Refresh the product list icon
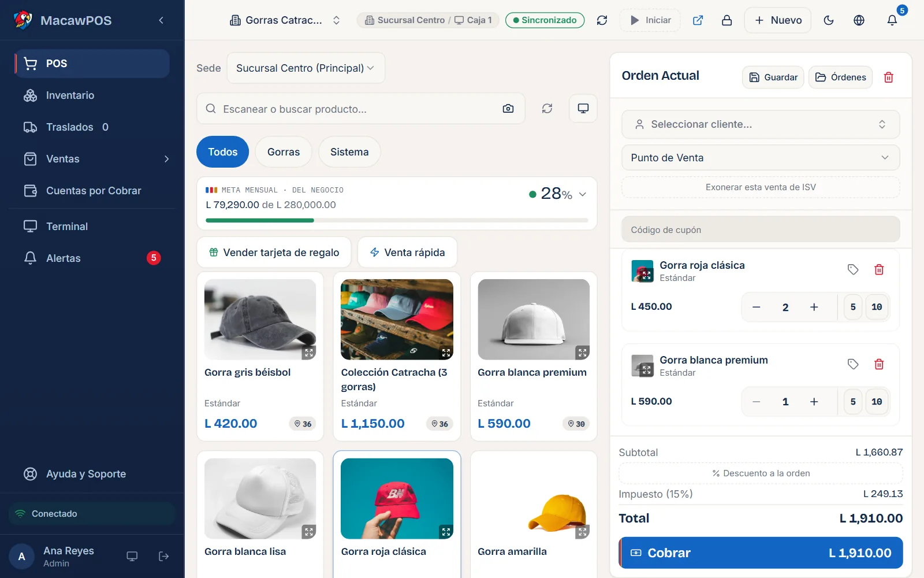Image resolution: width=924 pixels, height=578 pixels. pos(547,109)
